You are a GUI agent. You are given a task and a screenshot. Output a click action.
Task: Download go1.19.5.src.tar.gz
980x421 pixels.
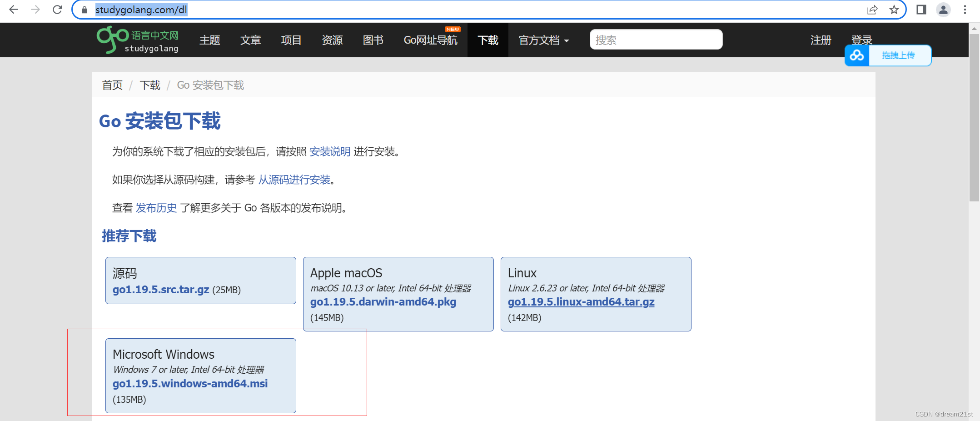coord(161,290)
